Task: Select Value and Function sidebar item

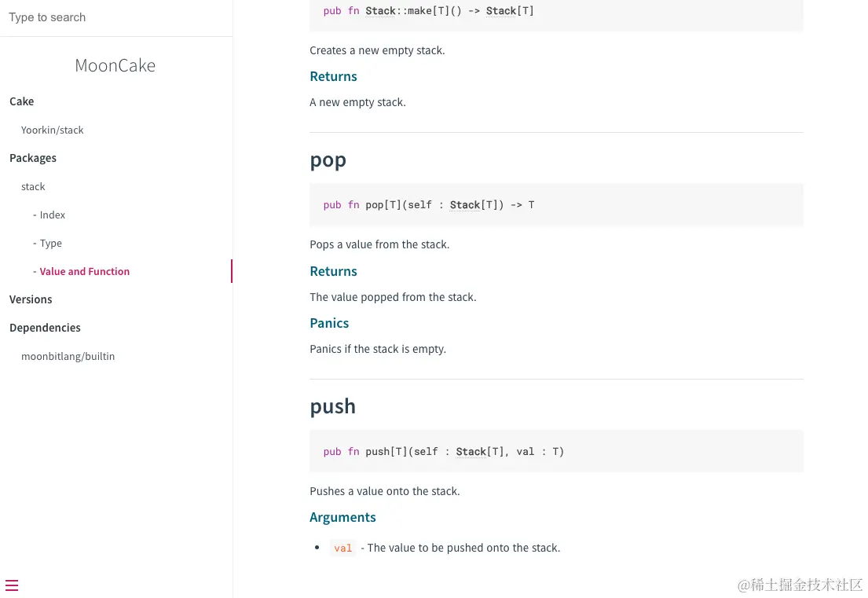Action: point(84,271)
